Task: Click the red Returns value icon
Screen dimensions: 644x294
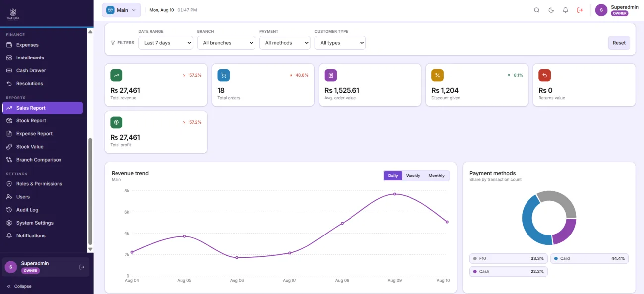Action: click(x=545, y=75)
